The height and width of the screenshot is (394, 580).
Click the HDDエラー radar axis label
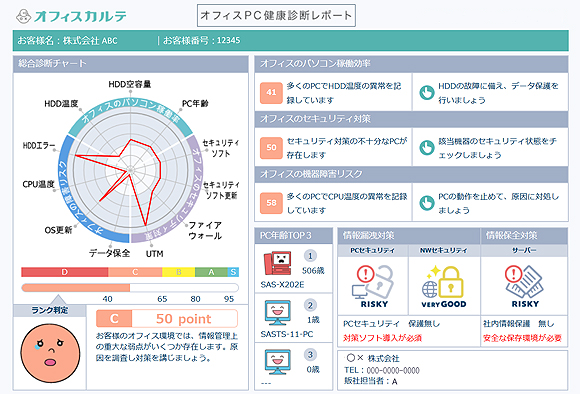tap(39, 146)
